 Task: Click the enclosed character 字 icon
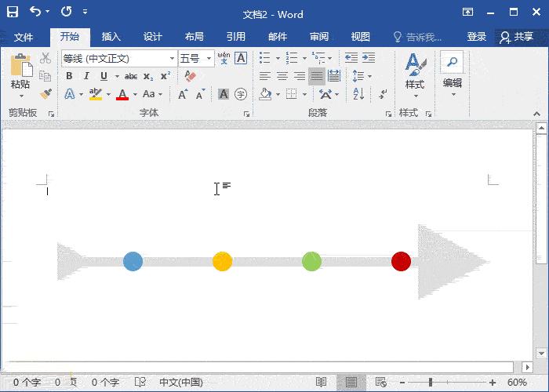pos(241,94)
